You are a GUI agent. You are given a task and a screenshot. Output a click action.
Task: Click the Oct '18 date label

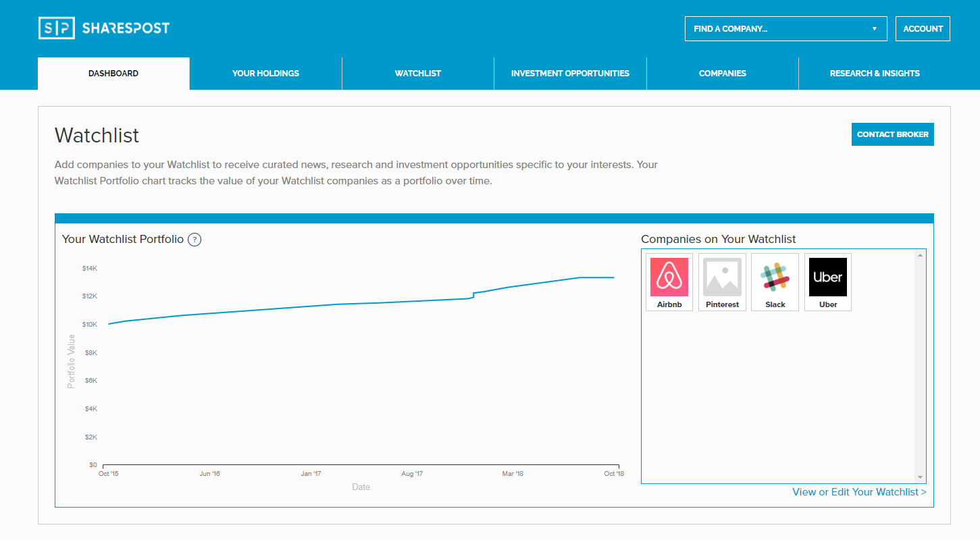614,474
